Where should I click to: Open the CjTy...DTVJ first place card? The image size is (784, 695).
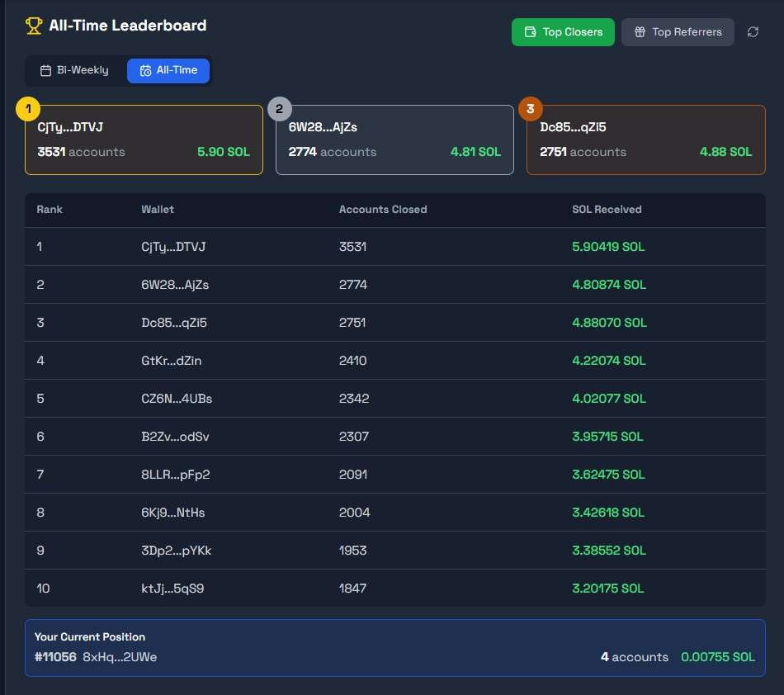click(144, 140)
